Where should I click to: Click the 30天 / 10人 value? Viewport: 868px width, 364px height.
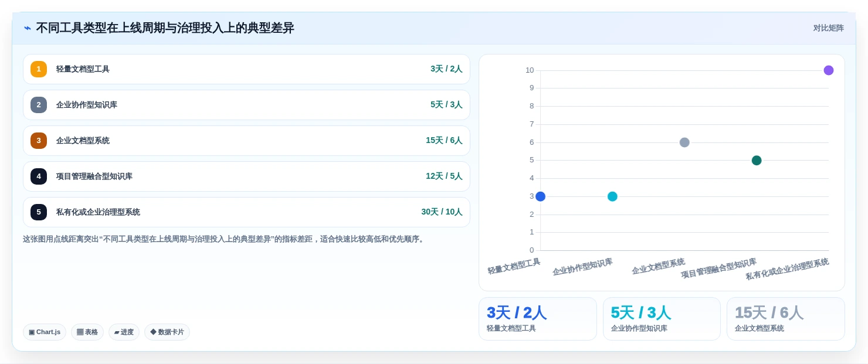(x=442, y=212)
